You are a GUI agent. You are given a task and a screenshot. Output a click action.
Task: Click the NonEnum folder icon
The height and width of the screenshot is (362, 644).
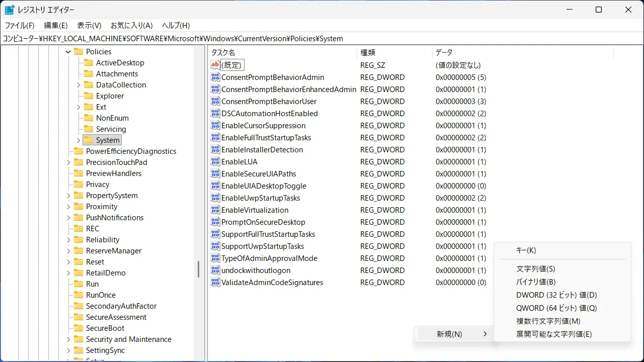coord(89,118)
